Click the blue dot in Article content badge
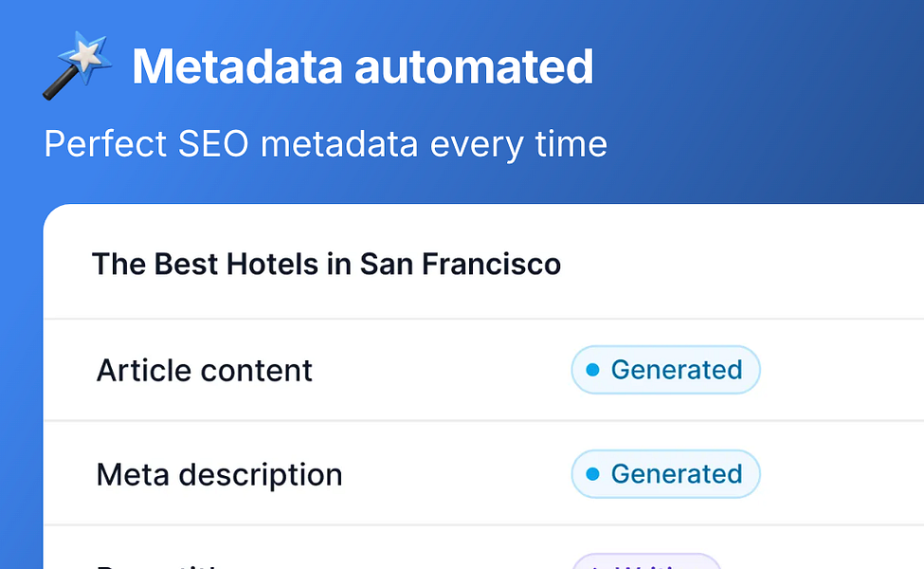 point(593,370)
